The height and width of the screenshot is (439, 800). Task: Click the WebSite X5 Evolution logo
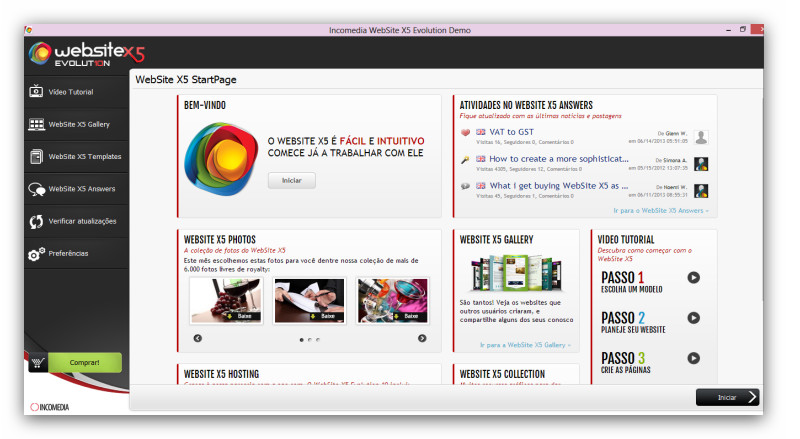pyautogui.click(x=87, y=54)
